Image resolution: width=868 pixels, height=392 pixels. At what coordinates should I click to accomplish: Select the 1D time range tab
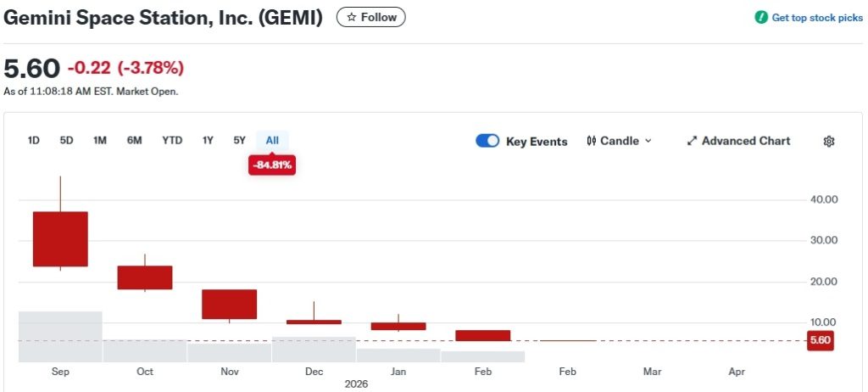[34, 141]
